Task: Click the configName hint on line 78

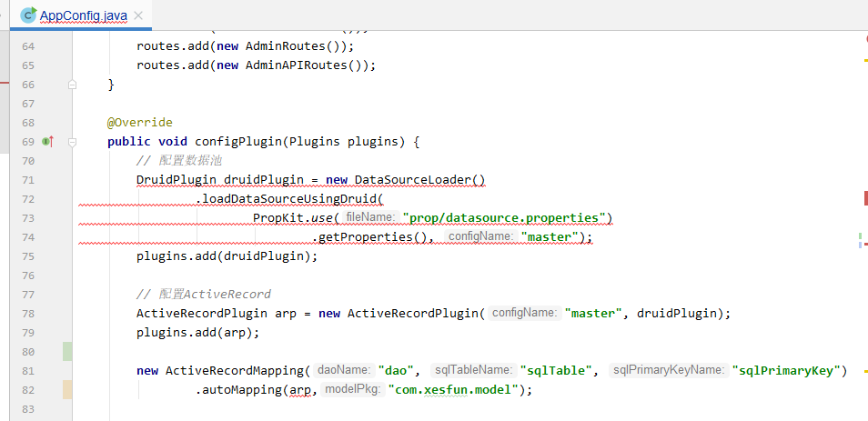Action: point(524,313)
